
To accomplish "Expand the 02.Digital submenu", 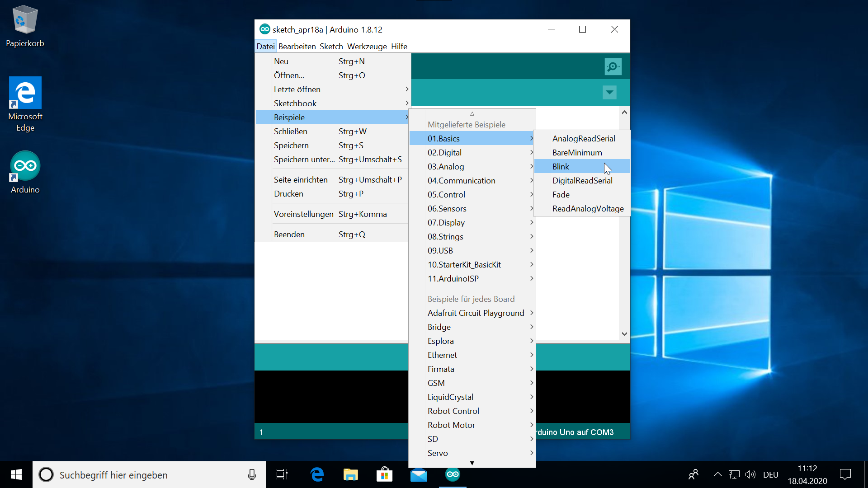I will 472,152.
